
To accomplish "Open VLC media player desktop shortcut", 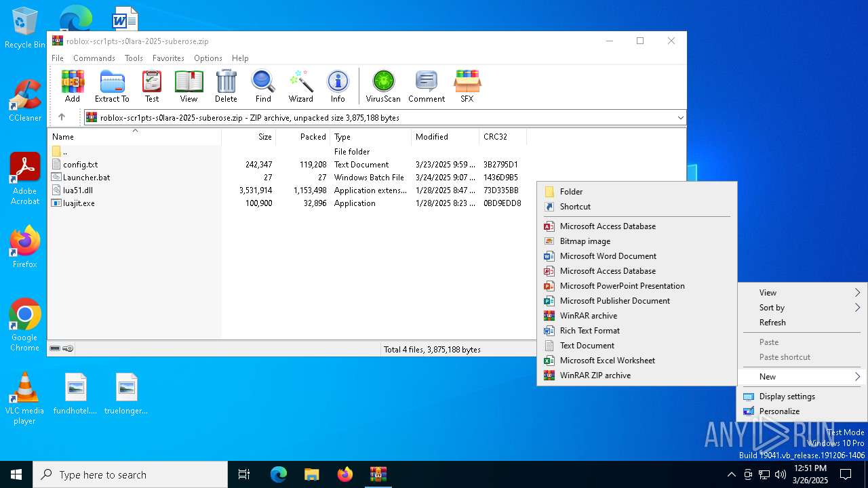I will coord(25,399).
